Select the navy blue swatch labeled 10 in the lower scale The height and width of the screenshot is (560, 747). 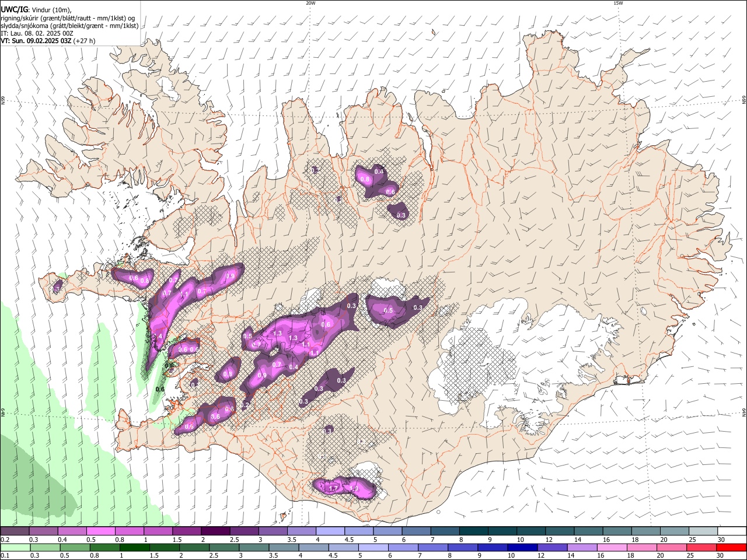[523, 547]
